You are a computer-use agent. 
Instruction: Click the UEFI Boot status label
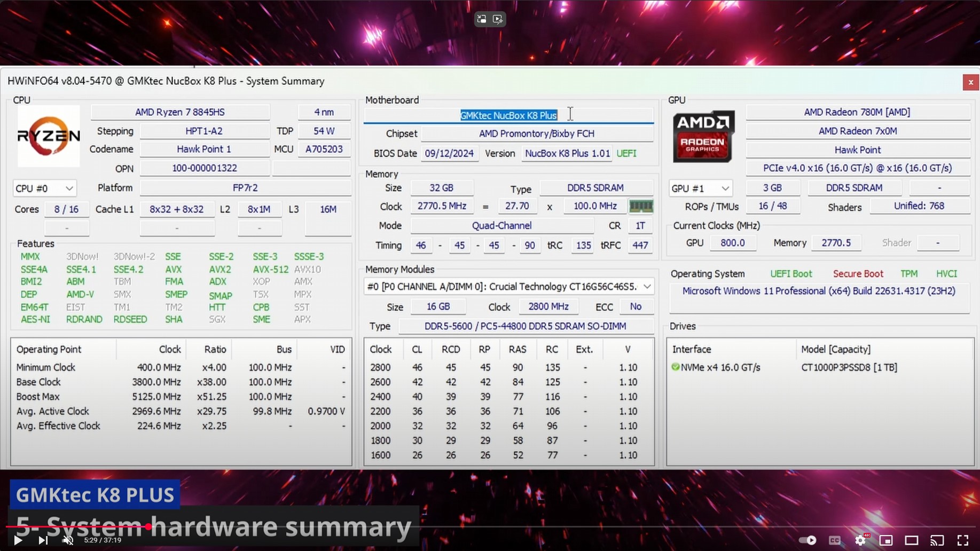point(791,274)
